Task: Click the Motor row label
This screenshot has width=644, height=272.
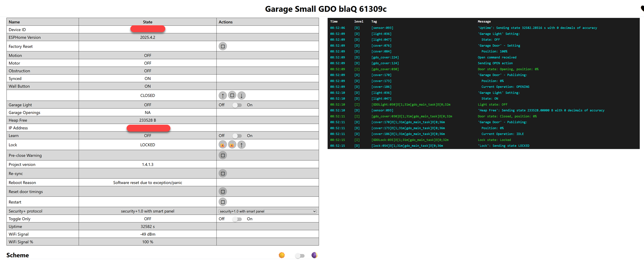Action: (14, 63)
